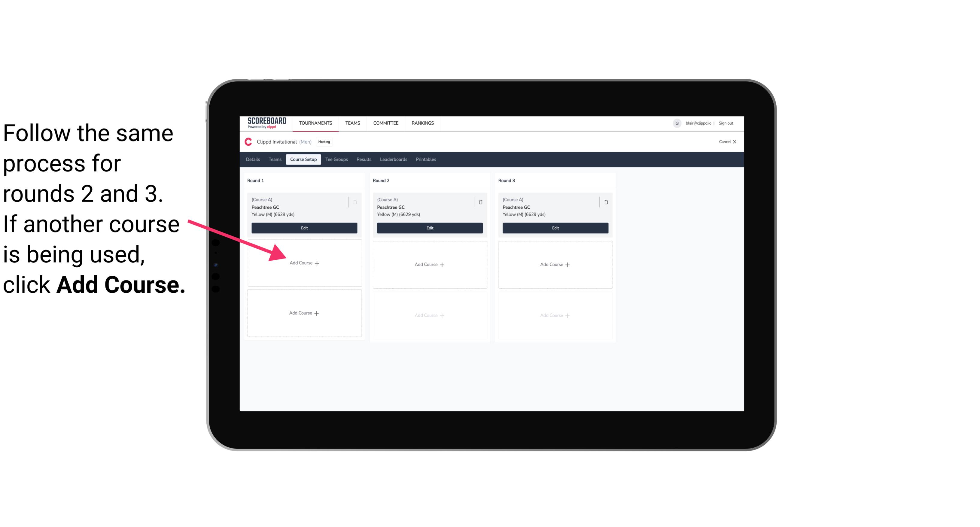Click the Course Setup tab
980x527 pixels.
pos(303,160)
